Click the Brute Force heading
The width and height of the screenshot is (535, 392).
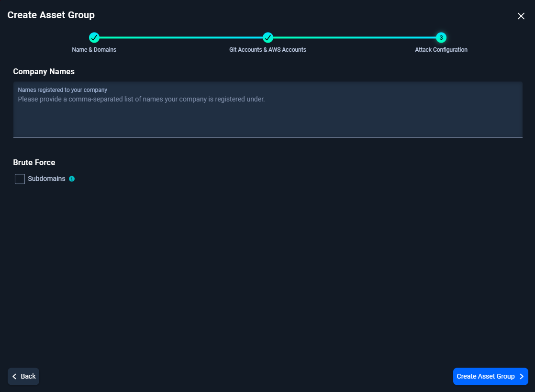pos(34,162)
